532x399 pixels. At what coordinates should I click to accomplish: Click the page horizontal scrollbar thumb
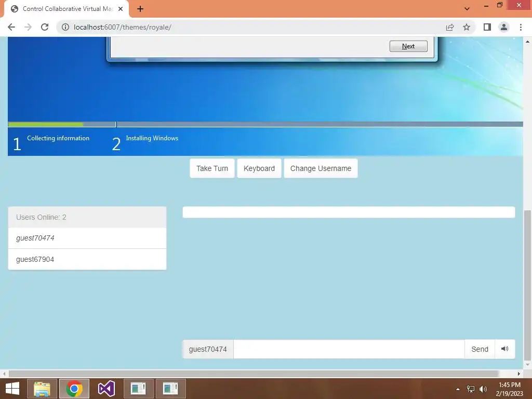pos(253,374)
